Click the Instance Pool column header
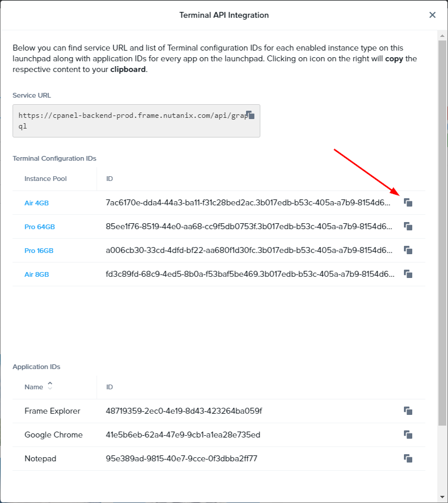Screen dimensions: 448x503 tap(45, 179)
